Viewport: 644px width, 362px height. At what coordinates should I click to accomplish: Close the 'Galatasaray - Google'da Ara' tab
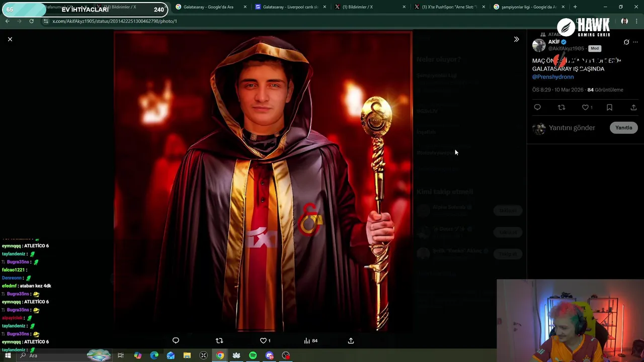pyautogui.click(x=245, y=7)
